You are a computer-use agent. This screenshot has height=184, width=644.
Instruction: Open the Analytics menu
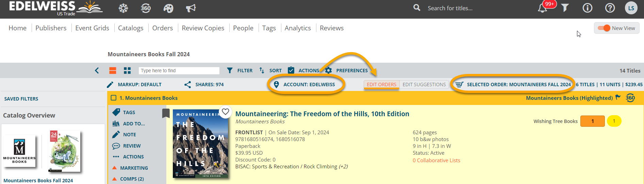point(298,28)
